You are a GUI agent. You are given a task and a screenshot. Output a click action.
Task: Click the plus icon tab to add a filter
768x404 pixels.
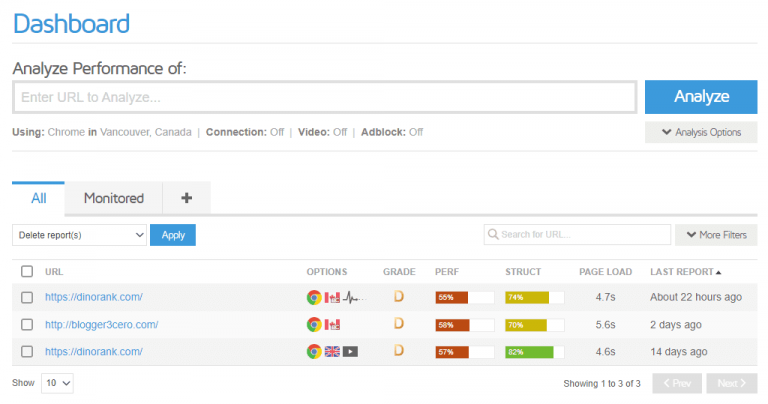(x=187, y=198)
